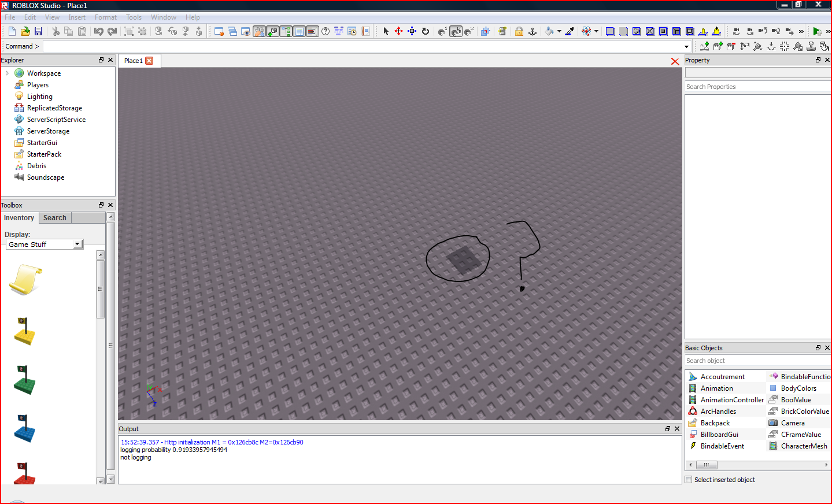Click the Basic Objects horizontal scrollbar thumb

pos(707,465)
